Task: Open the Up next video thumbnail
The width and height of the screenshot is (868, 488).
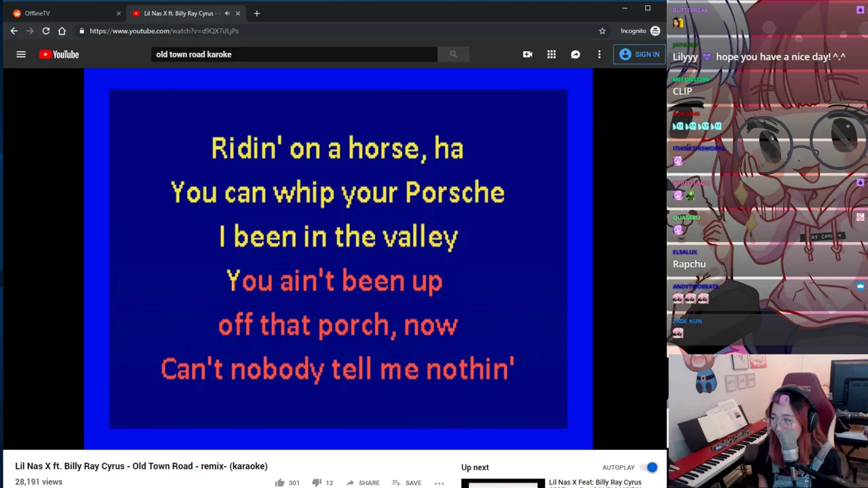Action: coord(502,483)
